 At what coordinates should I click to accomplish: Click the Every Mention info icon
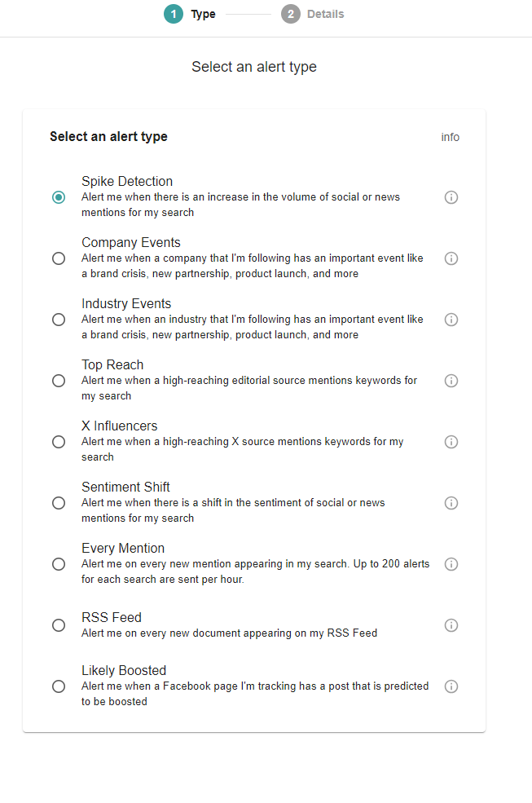coord(451,564)
